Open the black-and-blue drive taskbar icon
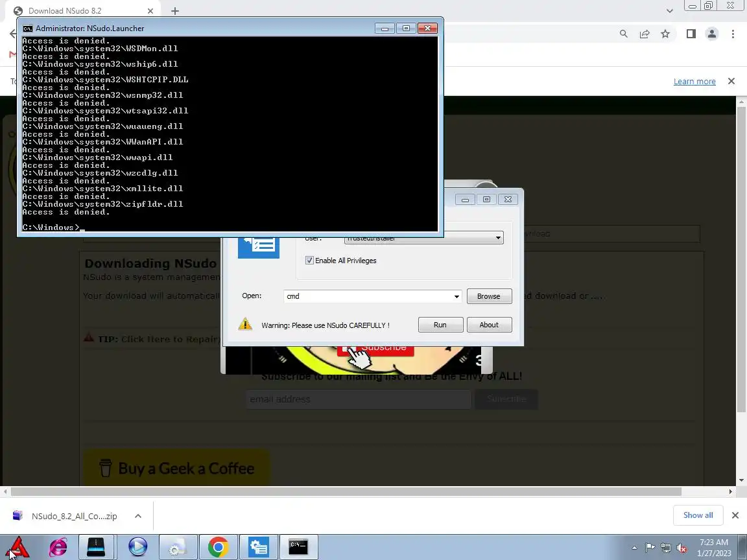The image size is (747, 560). coord(96,546)
